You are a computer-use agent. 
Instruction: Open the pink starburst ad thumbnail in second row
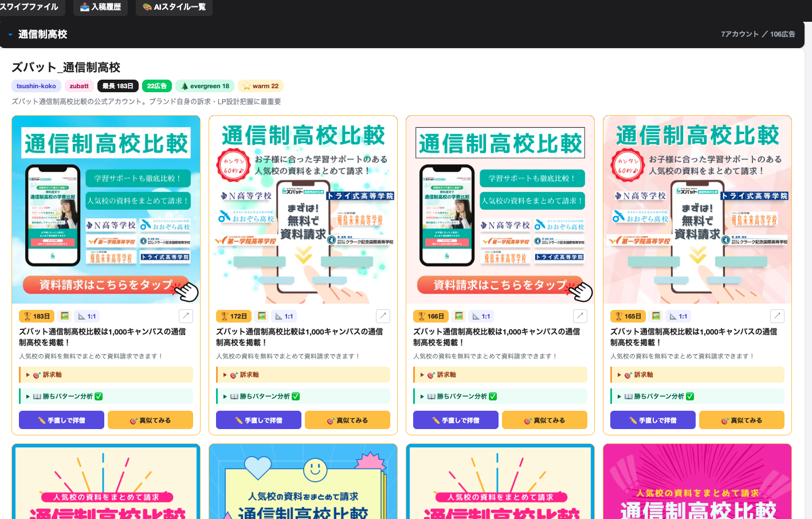697,482
